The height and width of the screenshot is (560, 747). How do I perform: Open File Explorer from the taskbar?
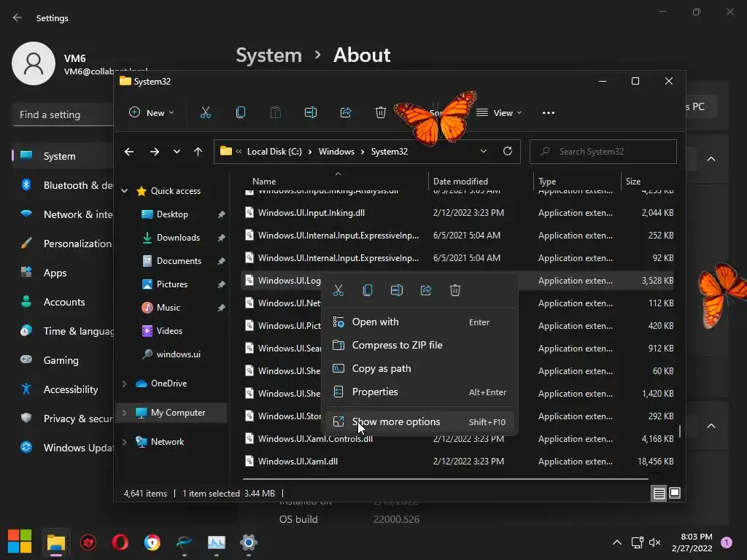[x=55, y=542]
